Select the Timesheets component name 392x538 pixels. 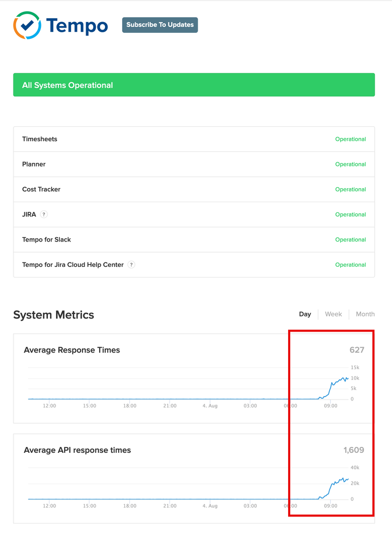pos(40,139)
